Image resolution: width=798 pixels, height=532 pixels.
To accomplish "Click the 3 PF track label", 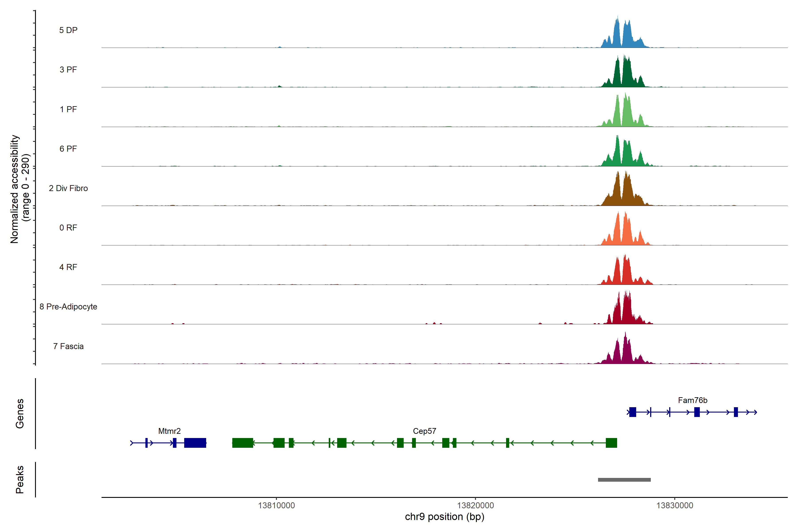I will click(68, 70).
